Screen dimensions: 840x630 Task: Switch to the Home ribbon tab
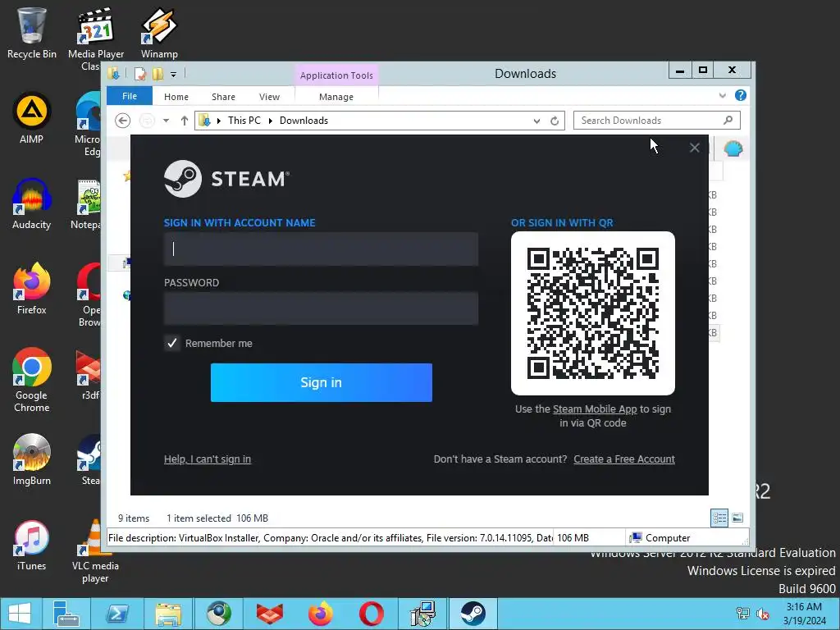pos(176,97)
